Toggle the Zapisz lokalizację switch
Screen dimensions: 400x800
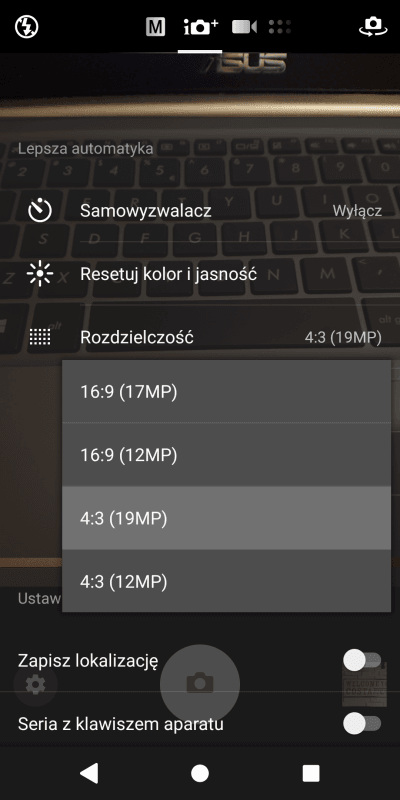pyautogui.click(x=362, y=660)
